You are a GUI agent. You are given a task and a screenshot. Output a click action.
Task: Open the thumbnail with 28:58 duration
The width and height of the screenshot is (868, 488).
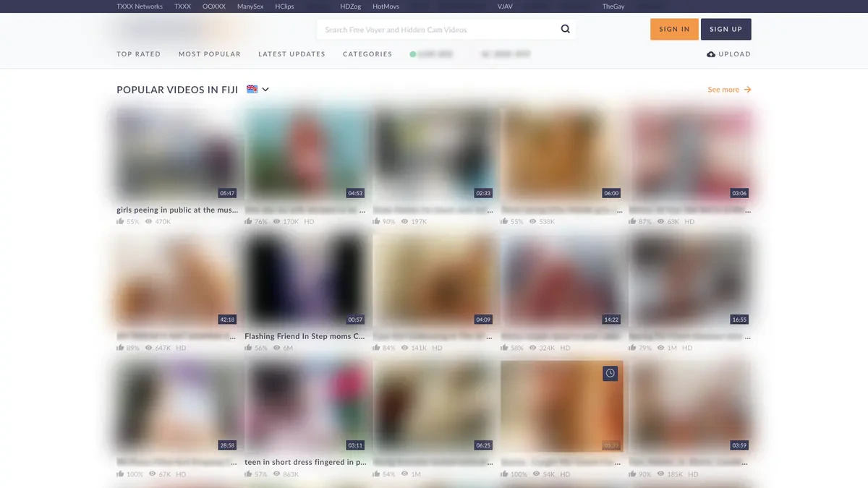click(x=178, y=406)
